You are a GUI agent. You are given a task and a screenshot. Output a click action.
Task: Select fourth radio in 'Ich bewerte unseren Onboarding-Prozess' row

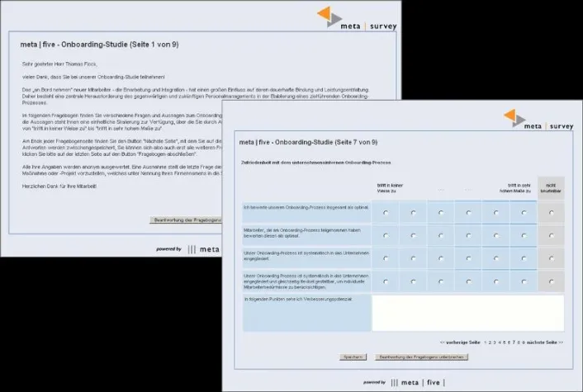[468, 213]
